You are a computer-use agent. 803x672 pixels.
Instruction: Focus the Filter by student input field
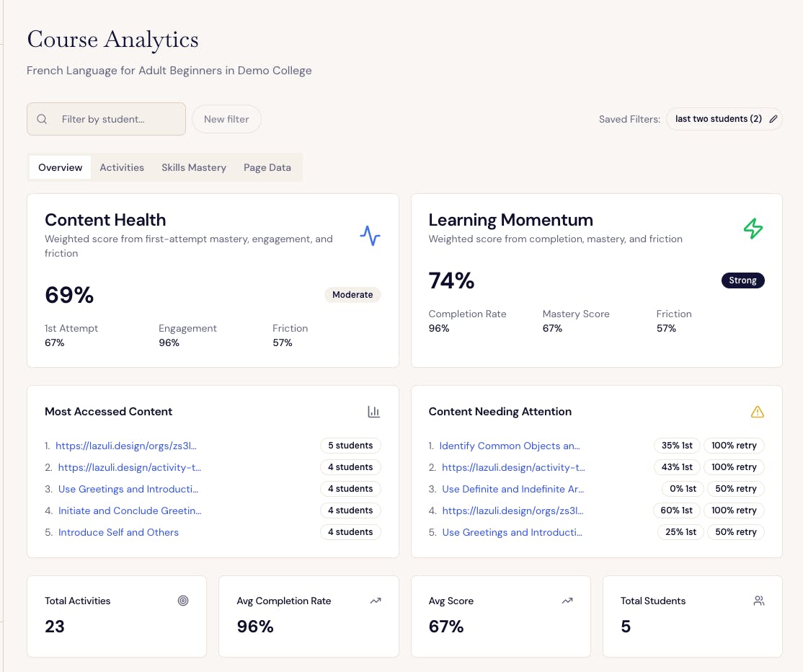pos(115,119)
